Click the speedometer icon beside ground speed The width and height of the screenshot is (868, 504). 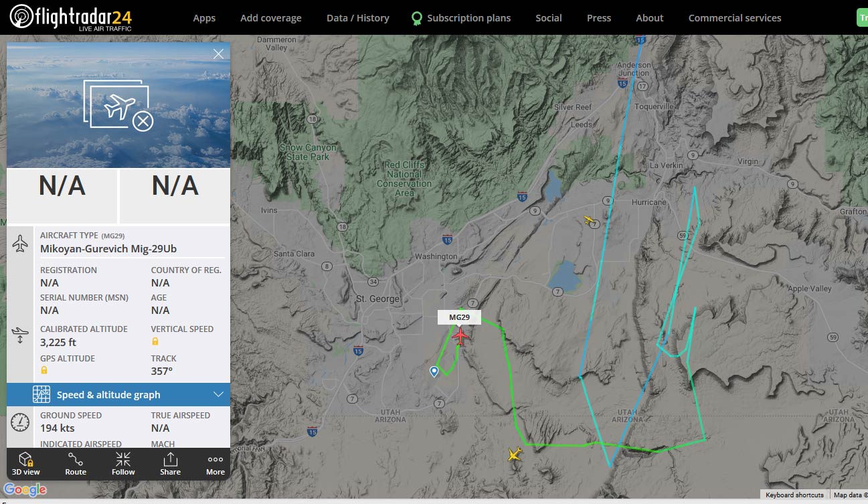tap(20, 422)
